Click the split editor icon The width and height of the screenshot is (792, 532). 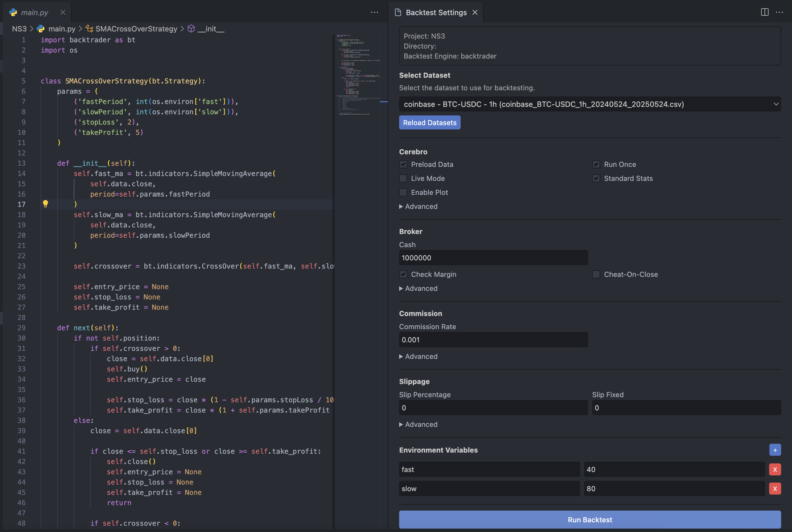pyautogui.click(x=765, y=12)
